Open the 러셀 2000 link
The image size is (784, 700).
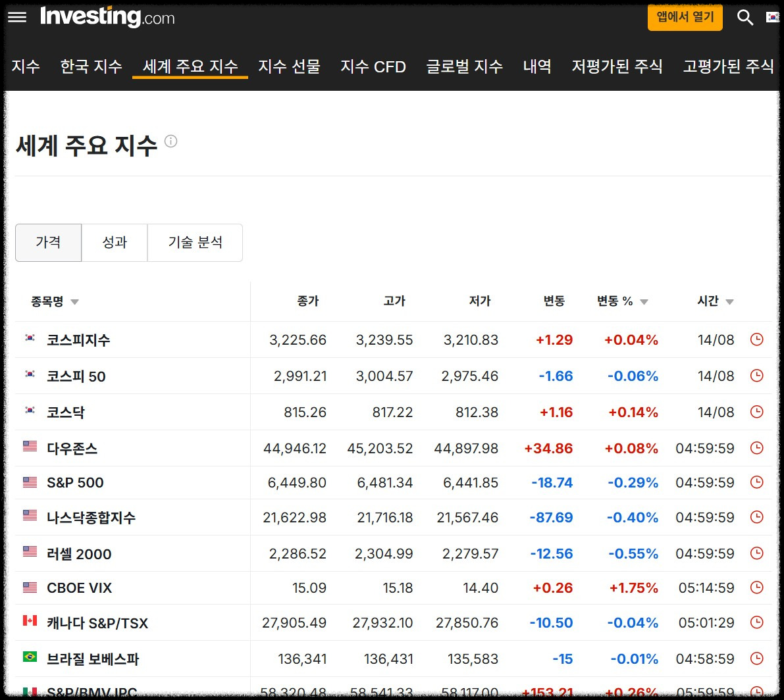pos(79,553)
